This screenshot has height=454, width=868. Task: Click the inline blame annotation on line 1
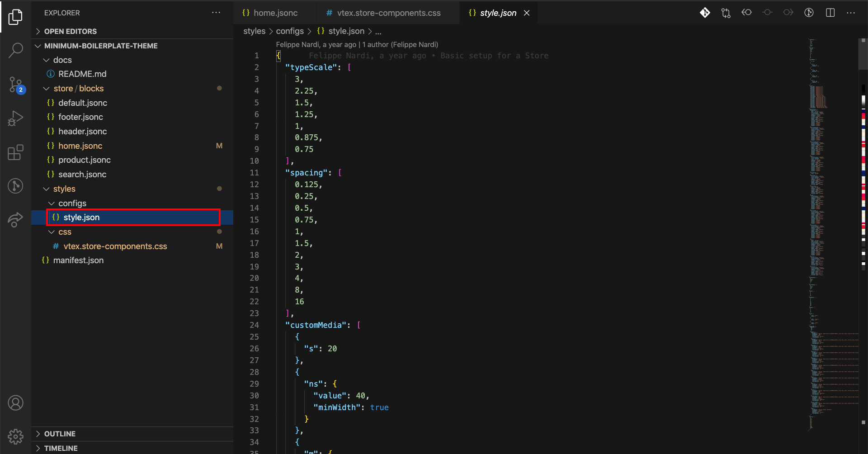coord(429,56)
